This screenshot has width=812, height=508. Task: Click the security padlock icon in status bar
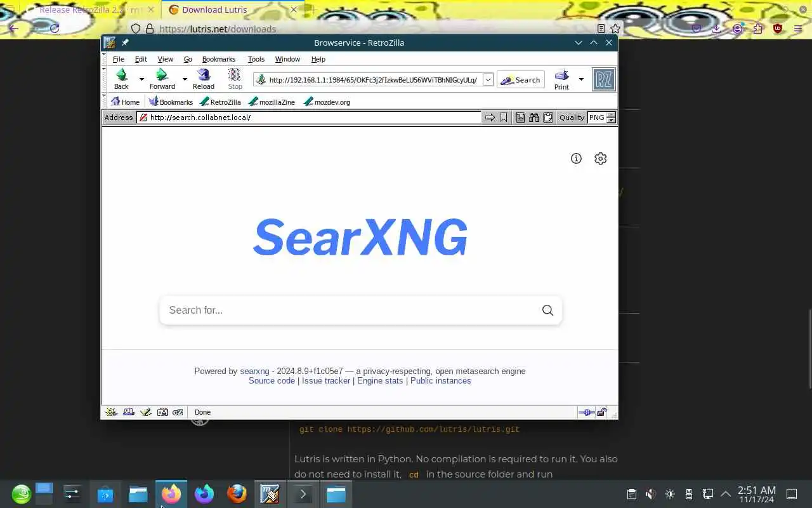point(601,413)
